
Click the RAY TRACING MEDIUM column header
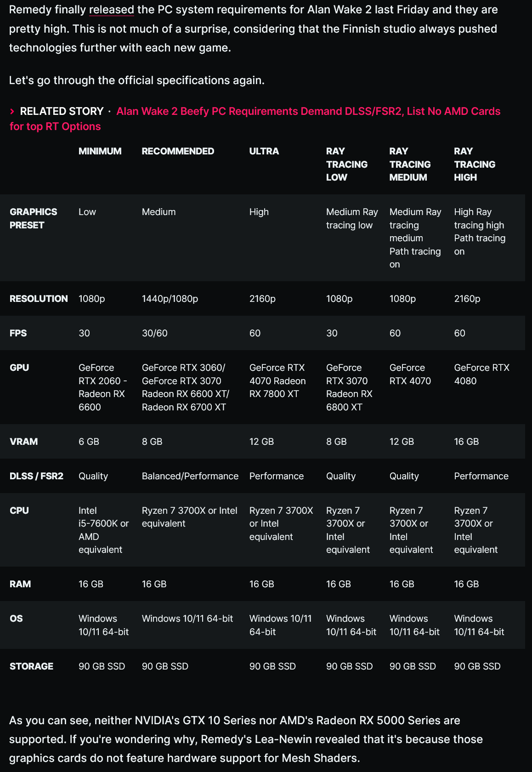[x=410, y=164]
